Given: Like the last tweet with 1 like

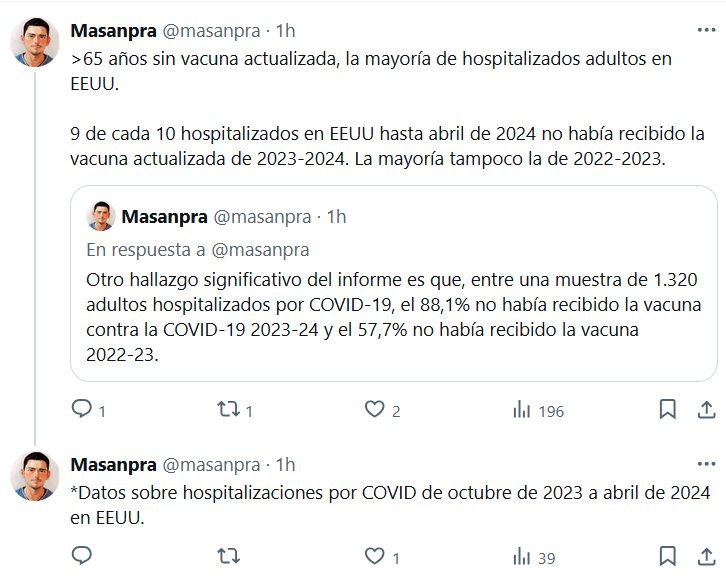Looking at the screenshot, I should coord(375,557).
